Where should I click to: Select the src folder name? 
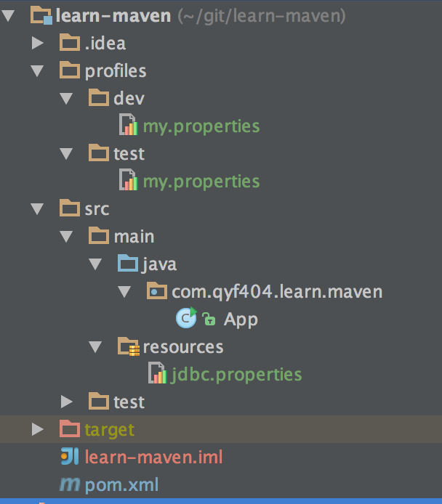coord(97,210)
